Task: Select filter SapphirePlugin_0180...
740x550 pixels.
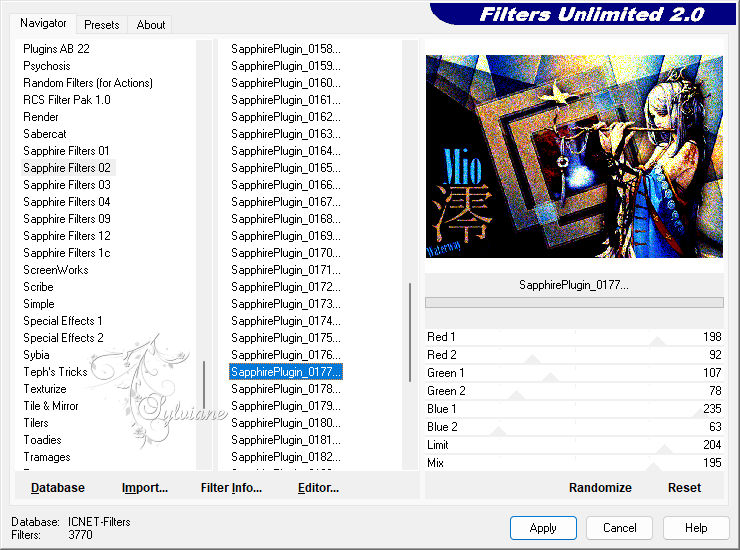Action: tap(286, 423)
